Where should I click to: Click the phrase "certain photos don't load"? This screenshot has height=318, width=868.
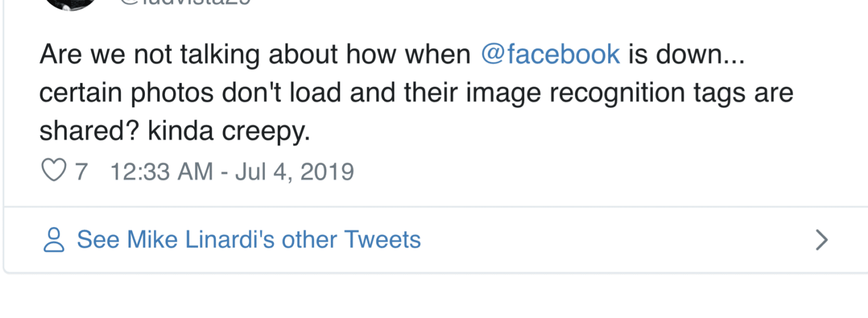pos(190,93)
